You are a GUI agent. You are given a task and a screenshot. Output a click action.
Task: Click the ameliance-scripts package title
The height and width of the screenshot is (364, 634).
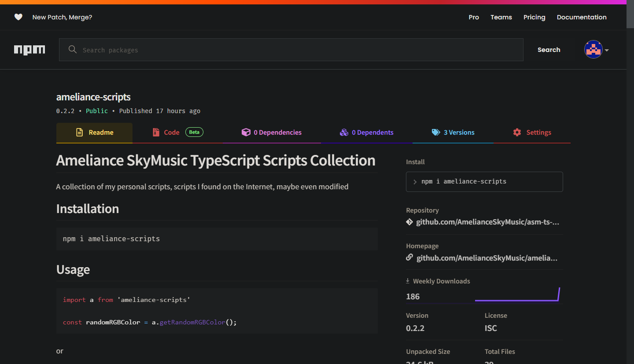tap(93, 97)
